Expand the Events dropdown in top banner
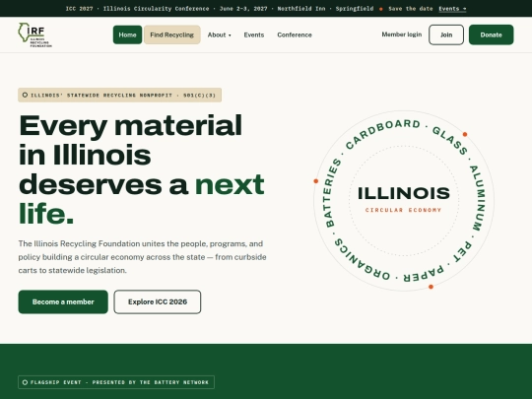 tap(452, 9)
